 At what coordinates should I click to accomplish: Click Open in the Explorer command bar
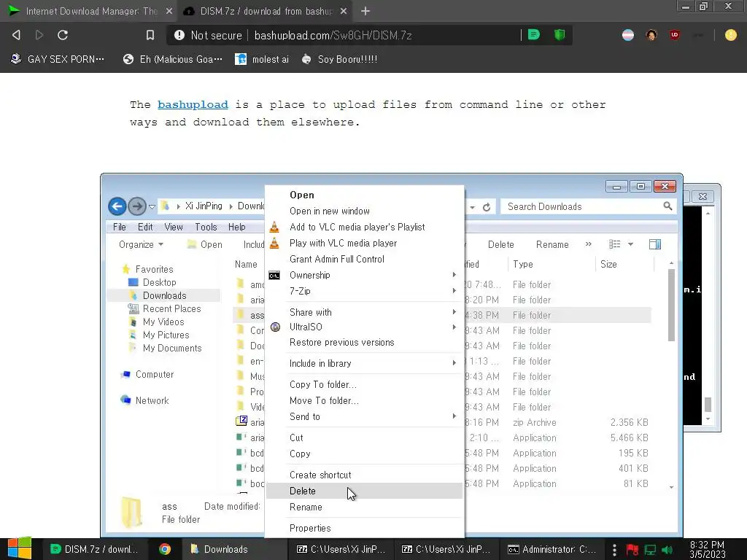point(205,244)
